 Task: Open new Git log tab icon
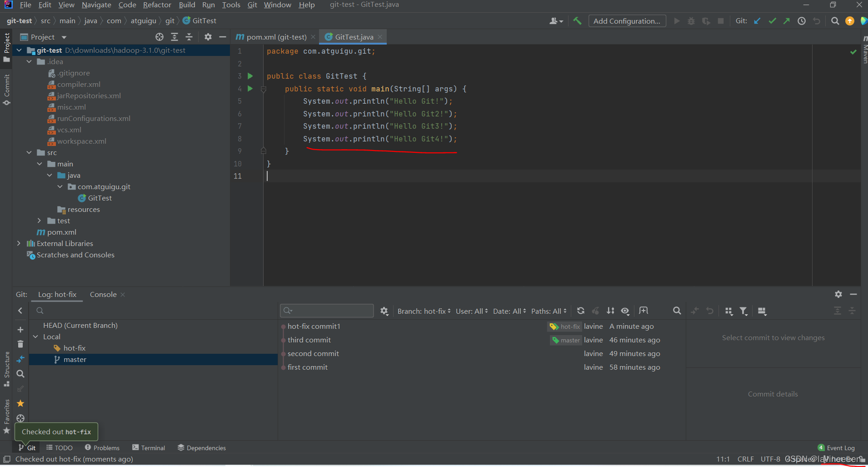(x=644, y=311)
